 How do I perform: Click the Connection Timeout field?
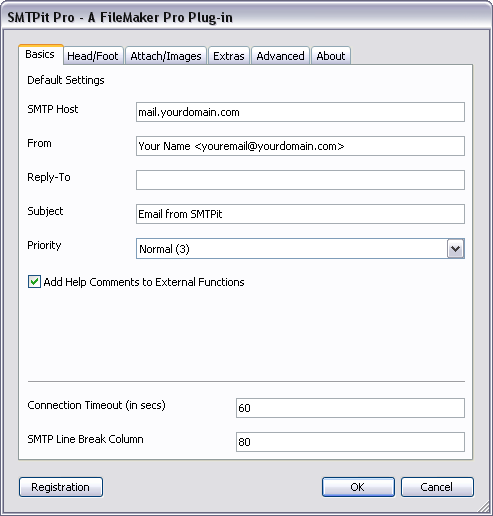pos(350,408)
